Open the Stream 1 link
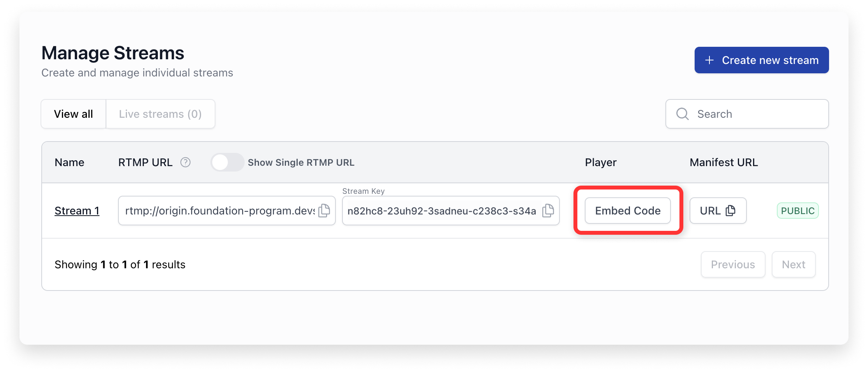 click(x=77, y=211)
